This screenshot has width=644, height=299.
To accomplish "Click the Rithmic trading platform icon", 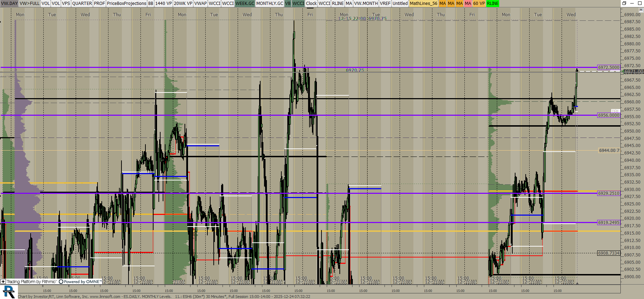I will pos(3,282).
